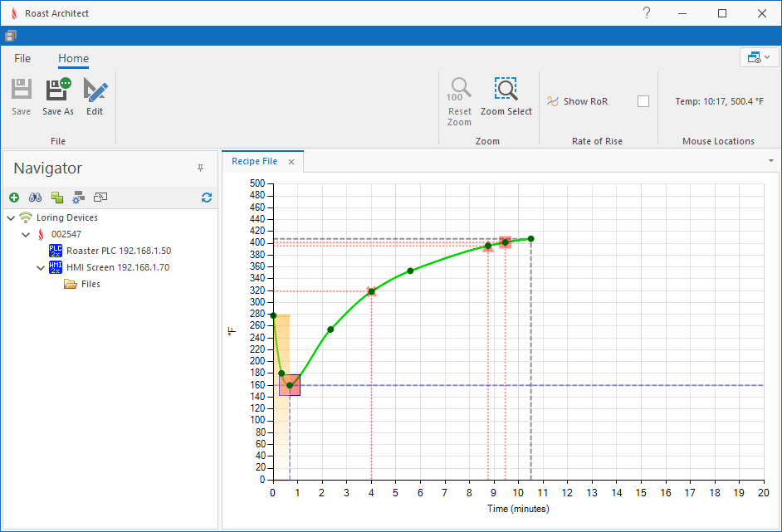Collapse the 002547 roaster node
Image resolution: width=782 pixels, height=532 pixels.
(x=26, y=235)
